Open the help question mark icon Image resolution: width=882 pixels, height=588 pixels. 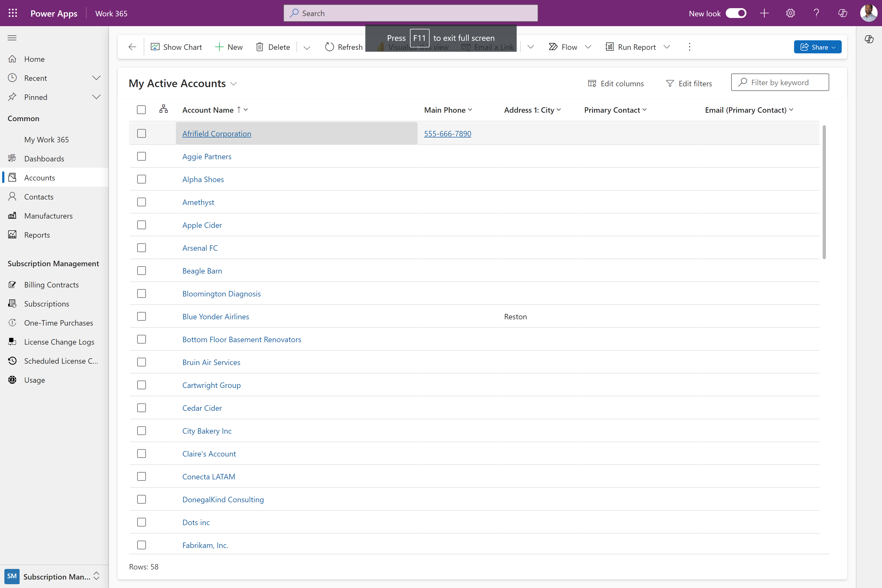[816, 13]
